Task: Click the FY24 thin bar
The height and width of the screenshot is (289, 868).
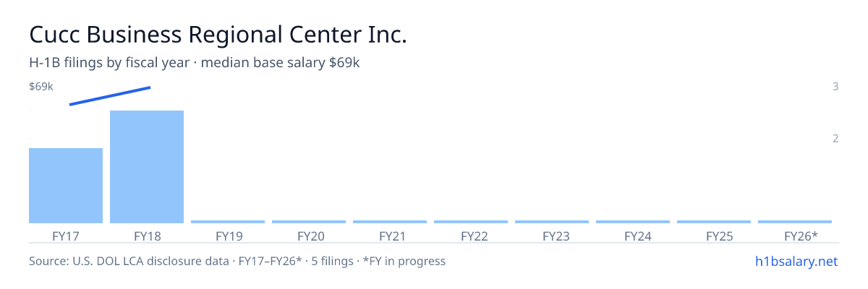Action: point(633,222)
